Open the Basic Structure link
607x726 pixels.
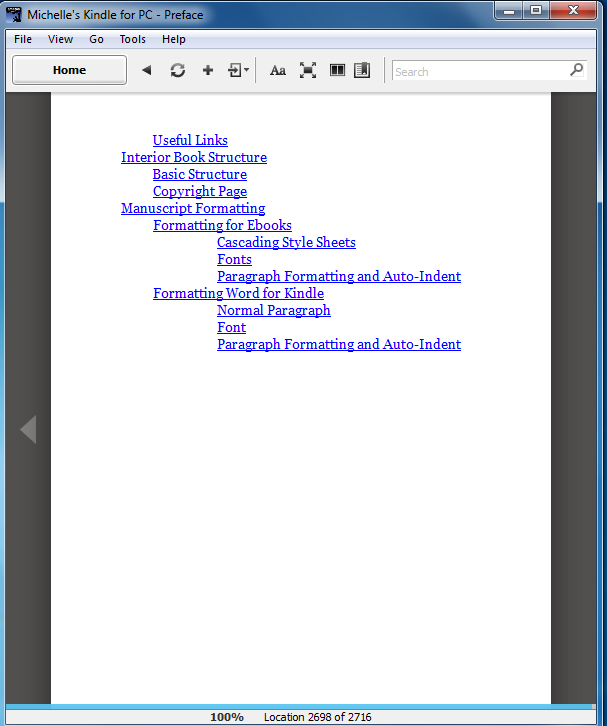click(x=200, y=175)
